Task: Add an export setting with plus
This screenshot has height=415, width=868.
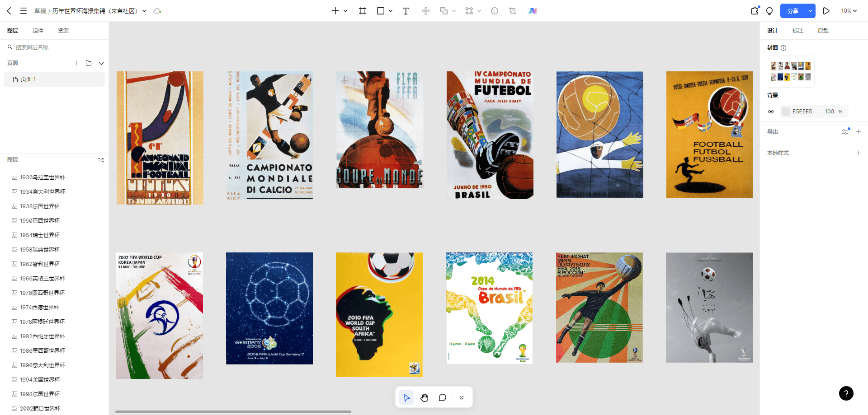Action: 859,131
